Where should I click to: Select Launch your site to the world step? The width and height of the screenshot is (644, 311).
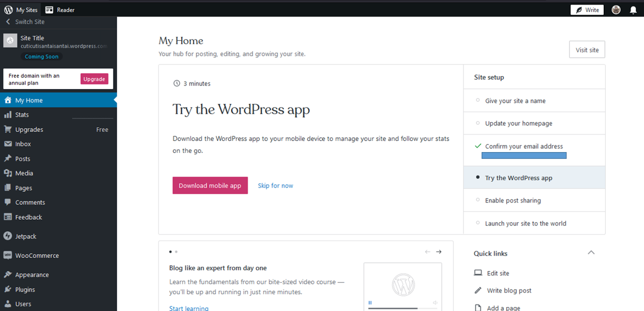tap(534, 223)
